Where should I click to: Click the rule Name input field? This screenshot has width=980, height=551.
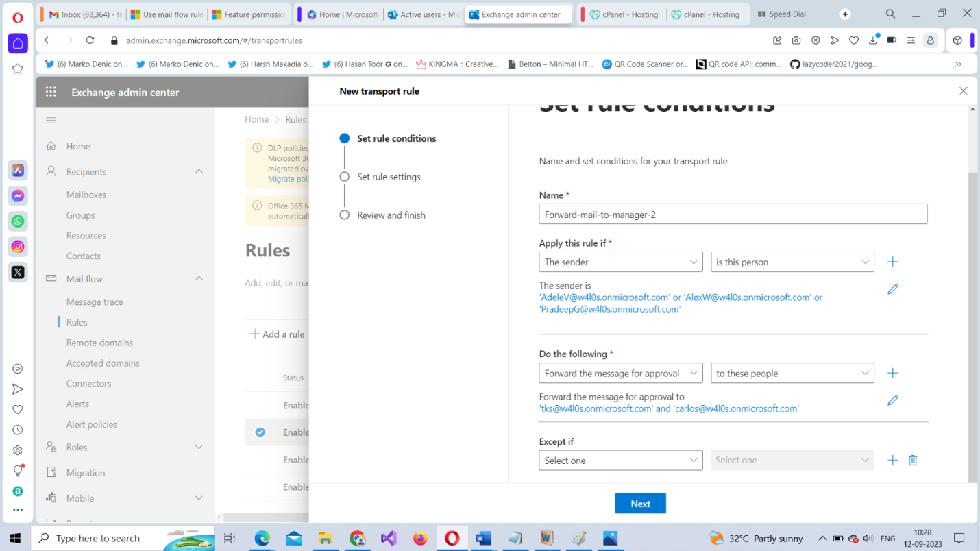[733, 215]
